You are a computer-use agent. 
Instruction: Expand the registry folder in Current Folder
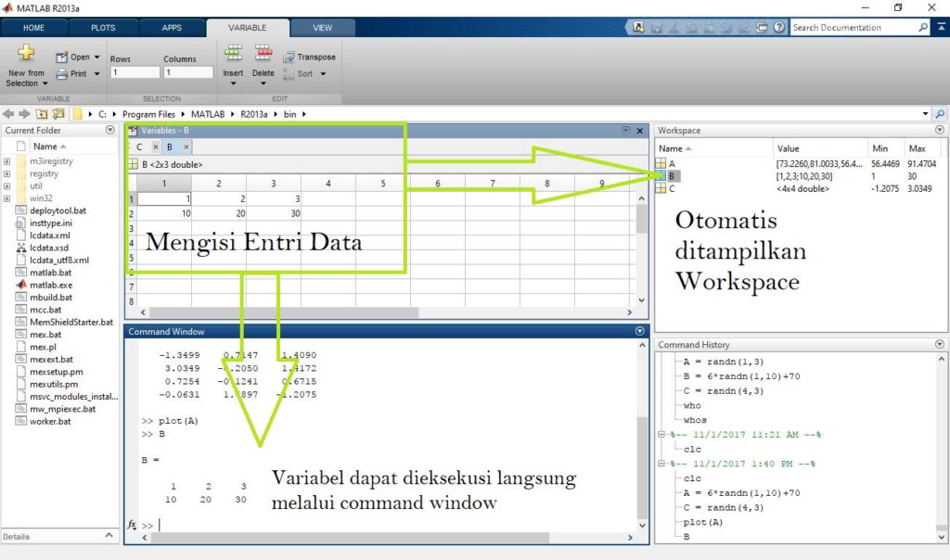(x=7, y=173)
